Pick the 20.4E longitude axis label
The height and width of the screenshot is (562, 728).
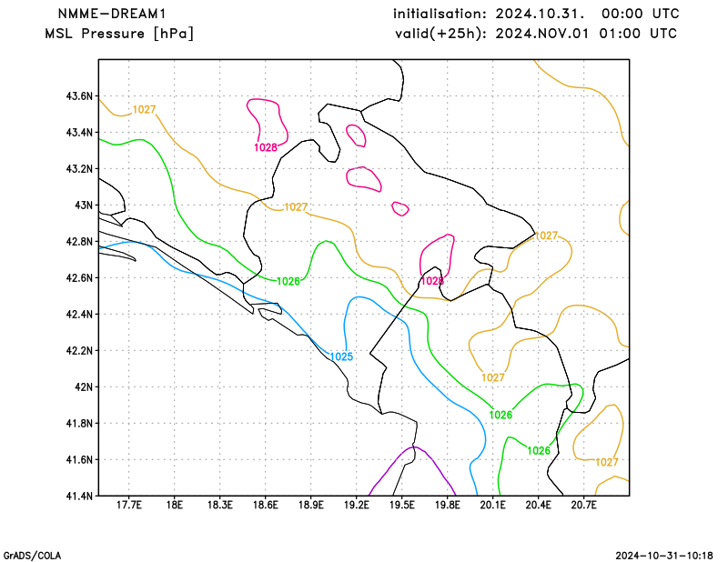[538, 505]
